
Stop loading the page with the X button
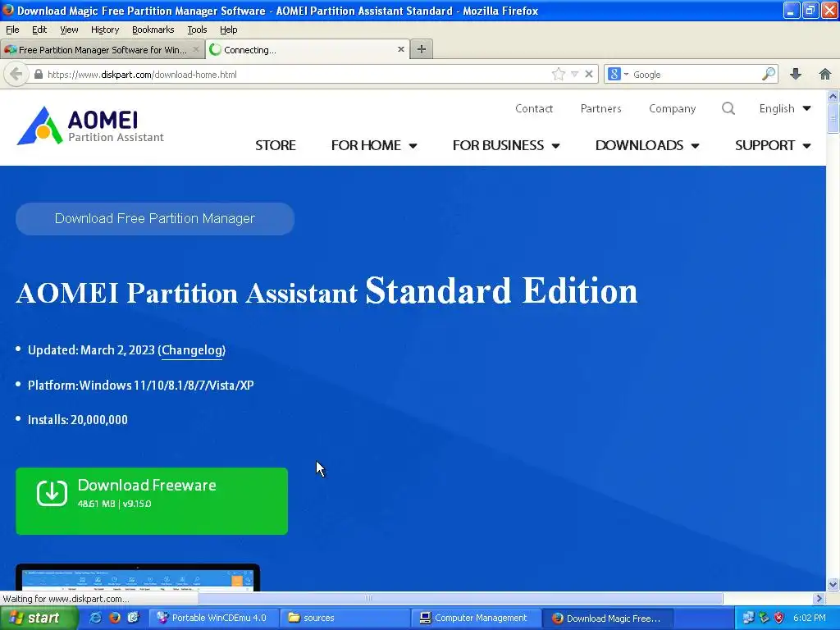tap(589, 75)
